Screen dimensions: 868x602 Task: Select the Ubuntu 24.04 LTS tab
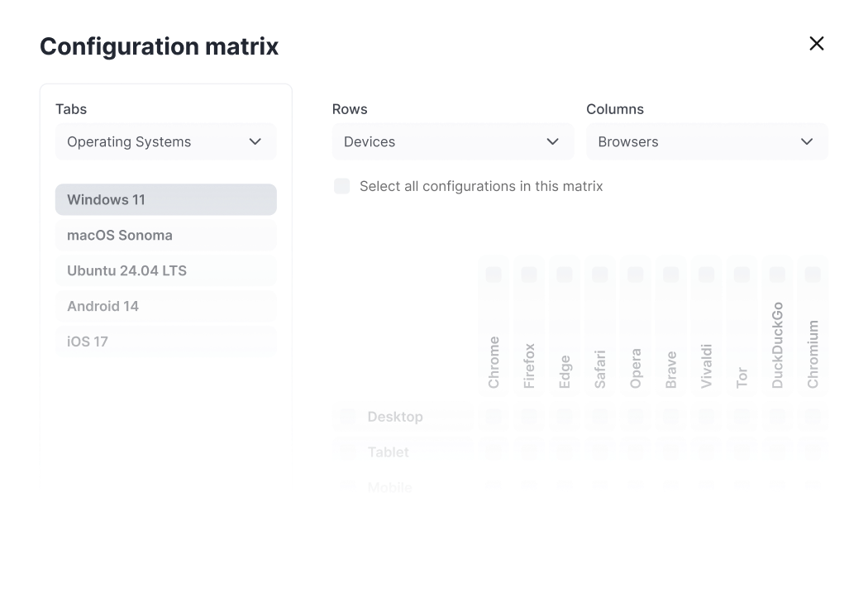pyautogui.click(x=165, y=270)
